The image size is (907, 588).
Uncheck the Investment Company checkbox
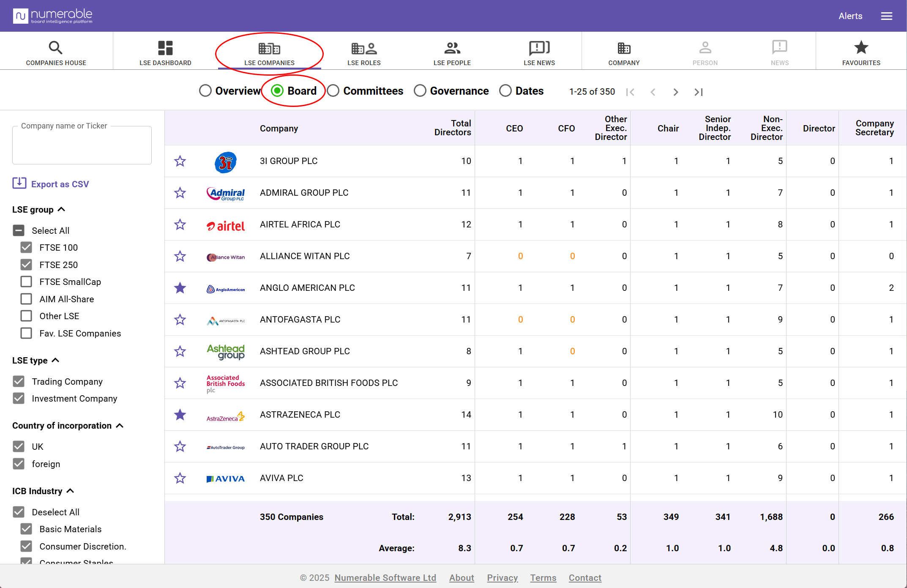point(19,398)
